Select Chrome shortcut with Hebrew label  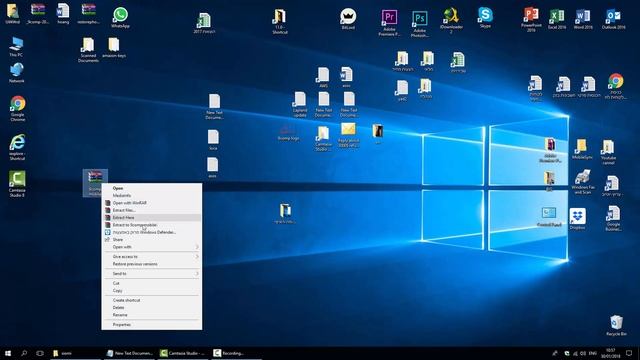click(x=616, y=86)
